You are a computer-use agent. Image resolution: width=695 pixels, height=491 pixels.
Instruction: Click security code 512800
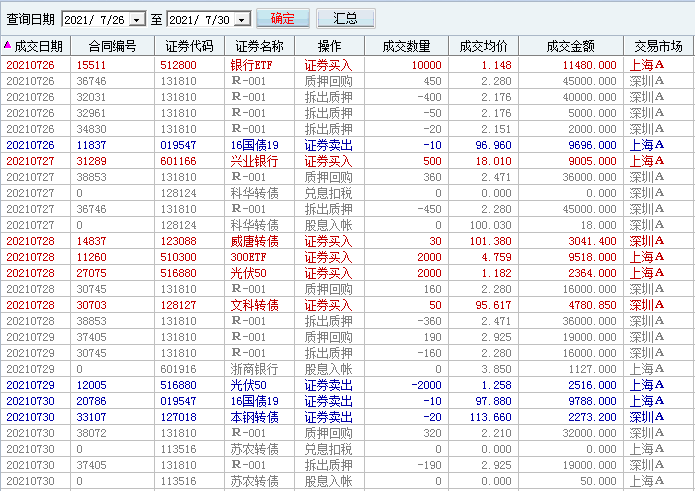178,65
